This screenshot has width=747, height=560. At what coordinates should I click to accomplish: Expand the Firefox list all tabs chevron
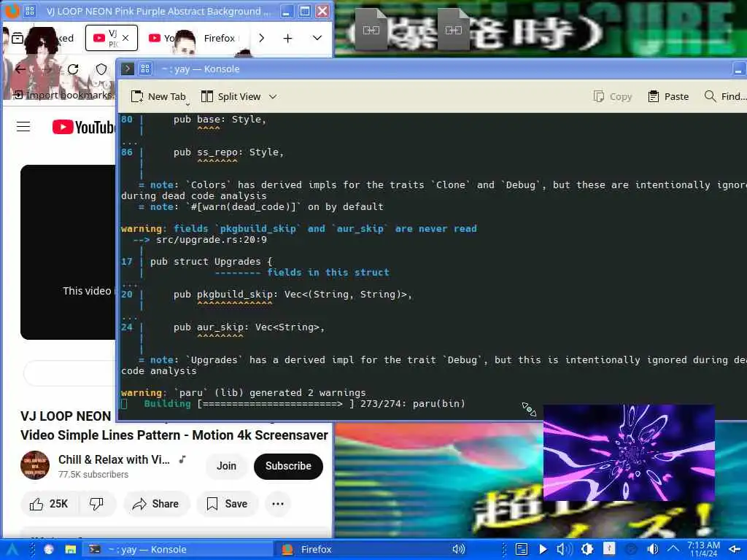point(317,38)
